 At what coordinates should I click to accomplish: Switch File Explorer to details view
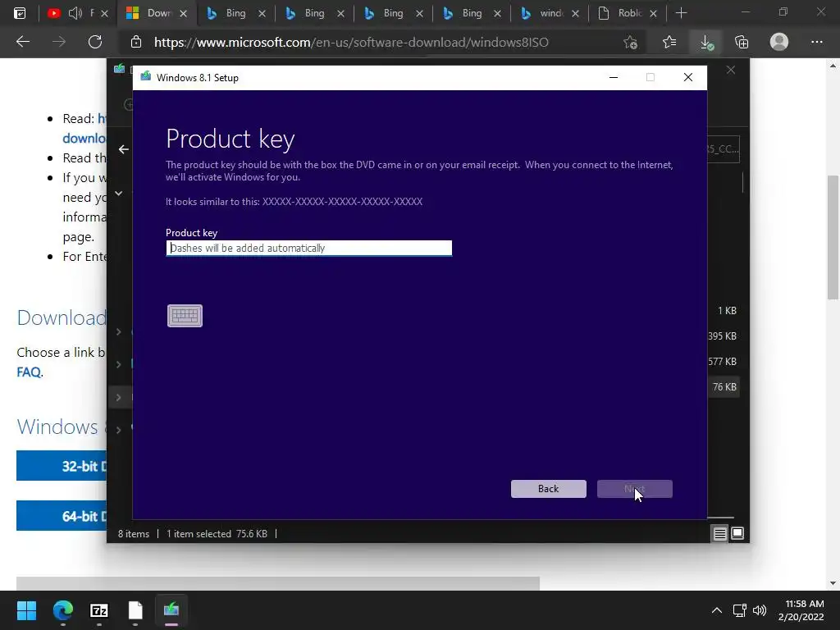(x=719, y=533)
